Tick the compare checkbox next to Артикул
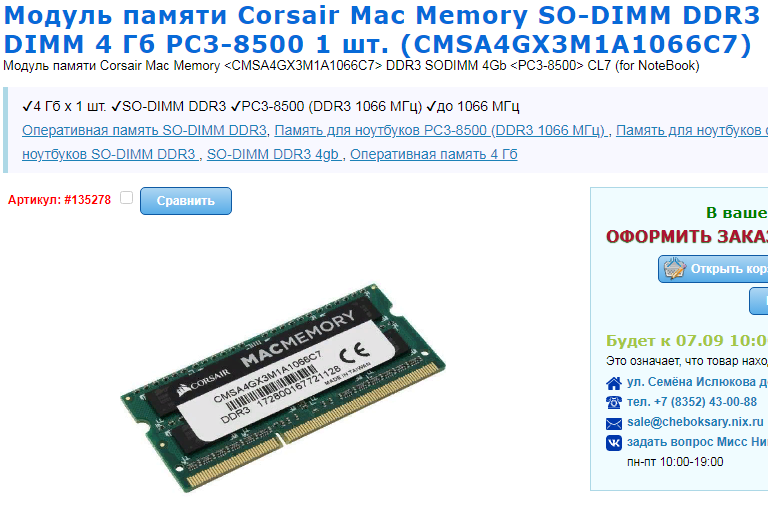Viewport: 768px width, 517px height. tap(126, 197)
